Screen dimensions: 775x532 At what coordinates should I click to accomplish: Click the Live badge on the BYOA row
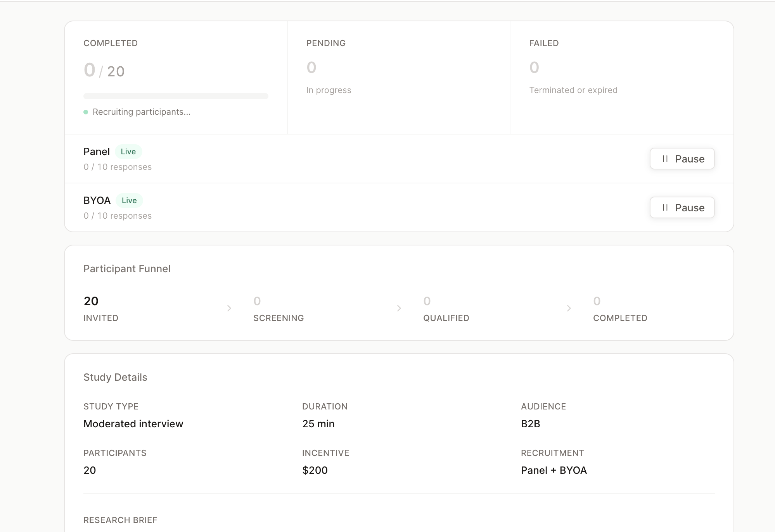(129, 200)
